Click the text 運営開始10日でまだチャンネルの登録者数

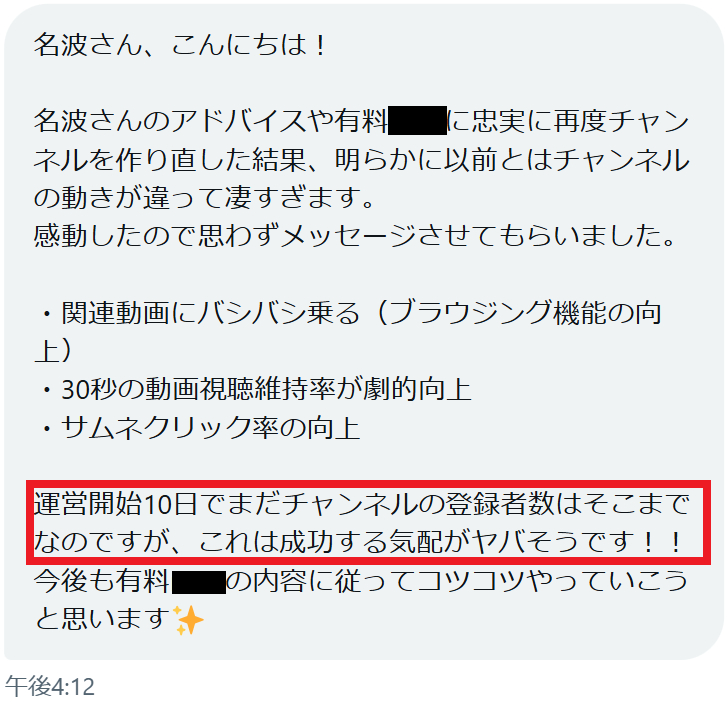pos(294,504)
